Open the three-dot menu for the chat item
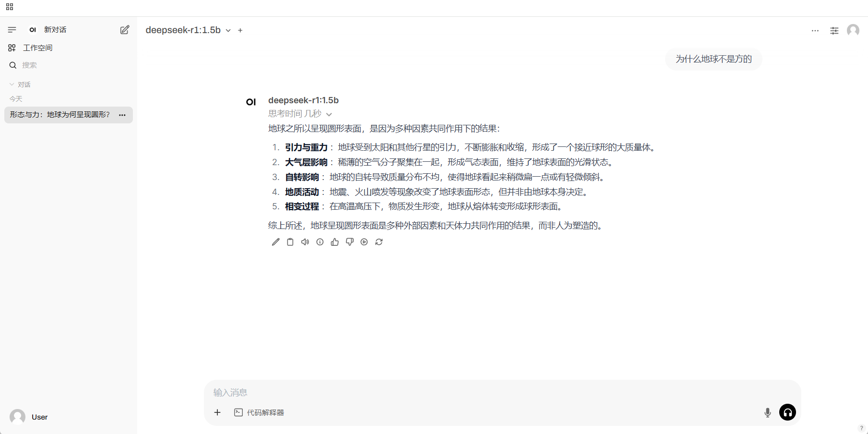Viewport: 868px width, 434px height. click(x=122, y=115)
